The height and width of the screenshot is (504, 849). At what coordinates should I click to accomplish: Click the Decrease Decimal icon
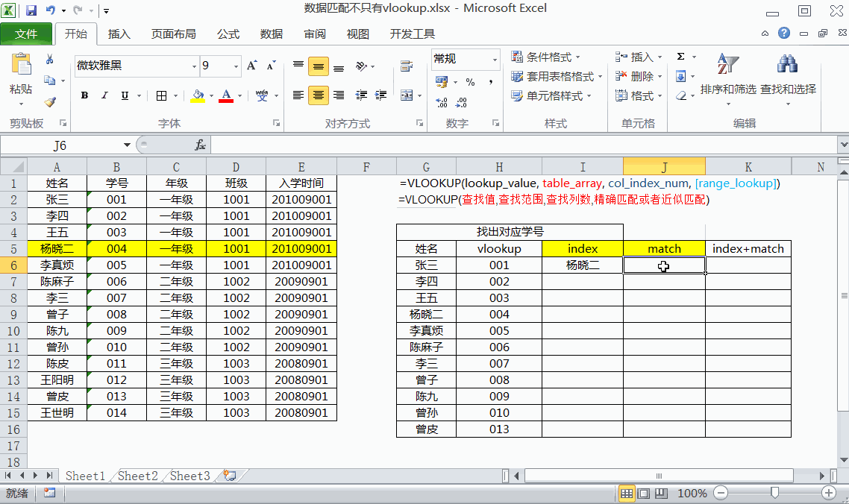point(461,102)
